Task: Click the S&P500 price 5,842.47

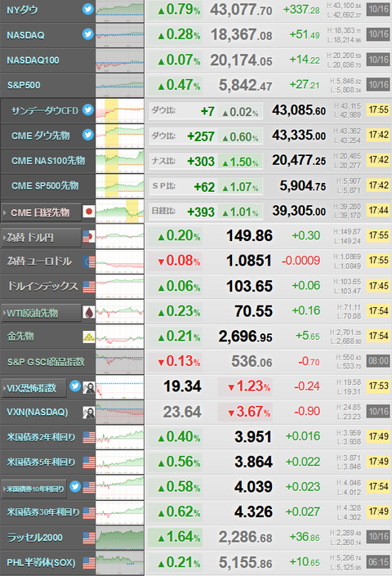Action: [x=245, y=85]
